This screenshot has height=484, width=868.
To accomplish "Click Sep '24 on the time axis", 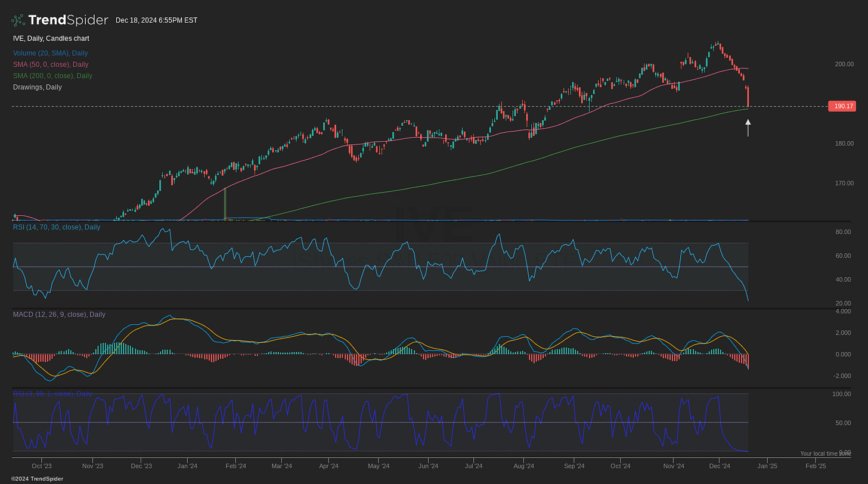I will [x=573, y=466].
